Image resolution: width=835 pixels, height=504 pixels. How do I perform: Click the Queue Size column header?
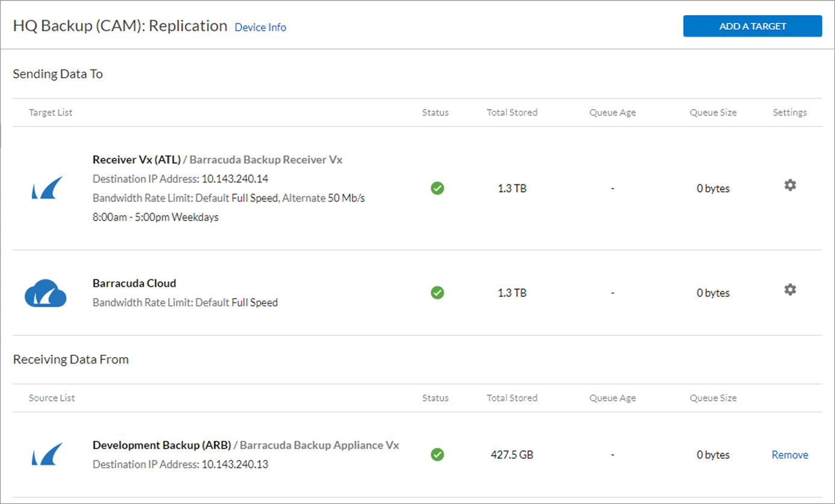coord(713,112)
